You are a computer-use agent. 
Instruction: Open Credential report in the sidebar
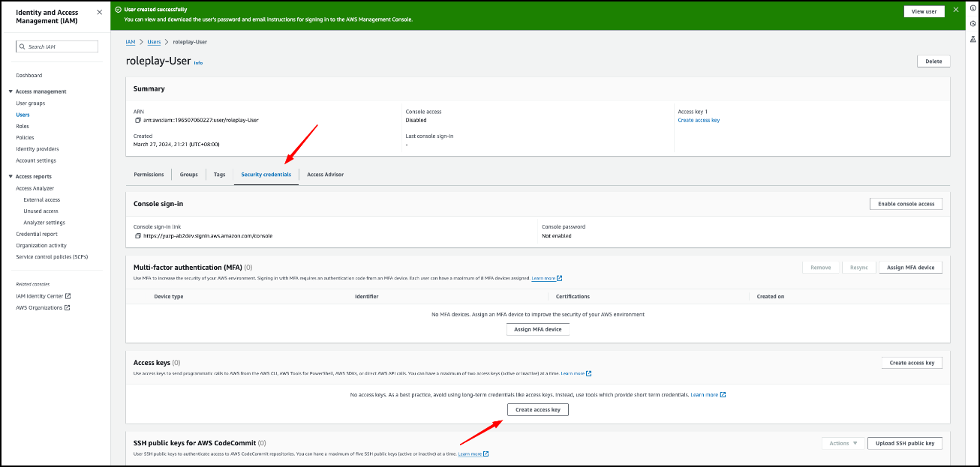pyautogui.click(x=37, y=234)
